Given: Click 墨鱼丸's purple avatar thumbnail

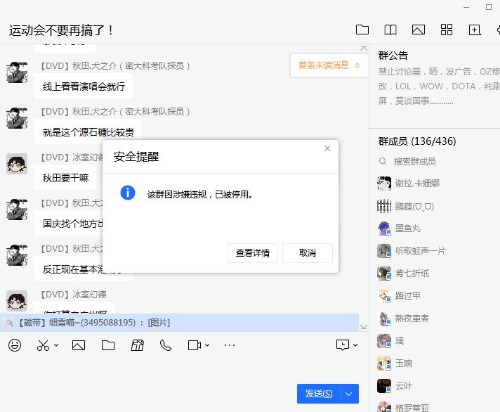Looking at the screenshot, I should (384, 228).
